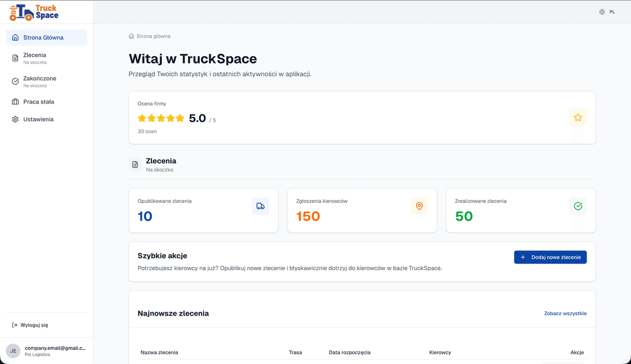This screenshot has width=631, height=364.
Task: Click Witaj w TruckSpace heading
Action: coord(192,58)
